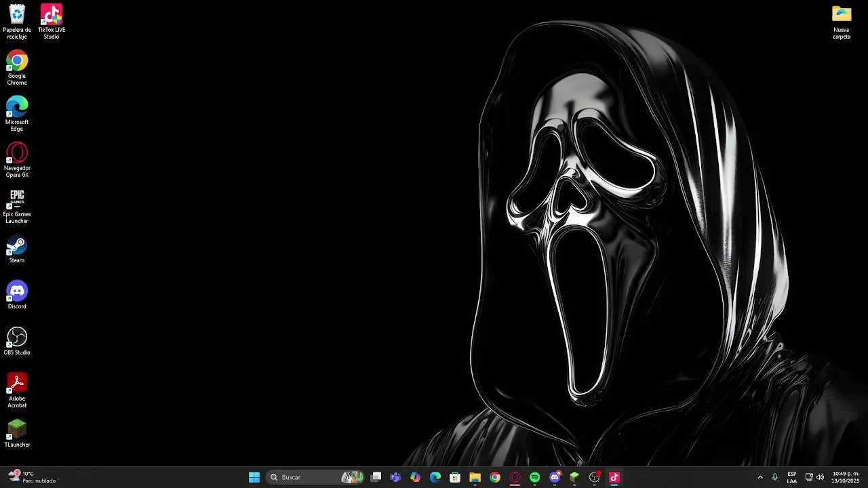Select the Navegador Opera GX desktop shortcut
The width and height of the screenshot is (868, 488).
(17, 161)
